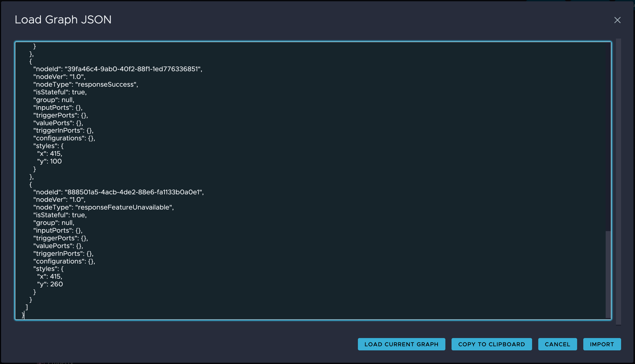Click the JSON textarea scrollbar thumb
Image resolution: width=635 pixels, height=364 pixels.
(x=608, y=274)
